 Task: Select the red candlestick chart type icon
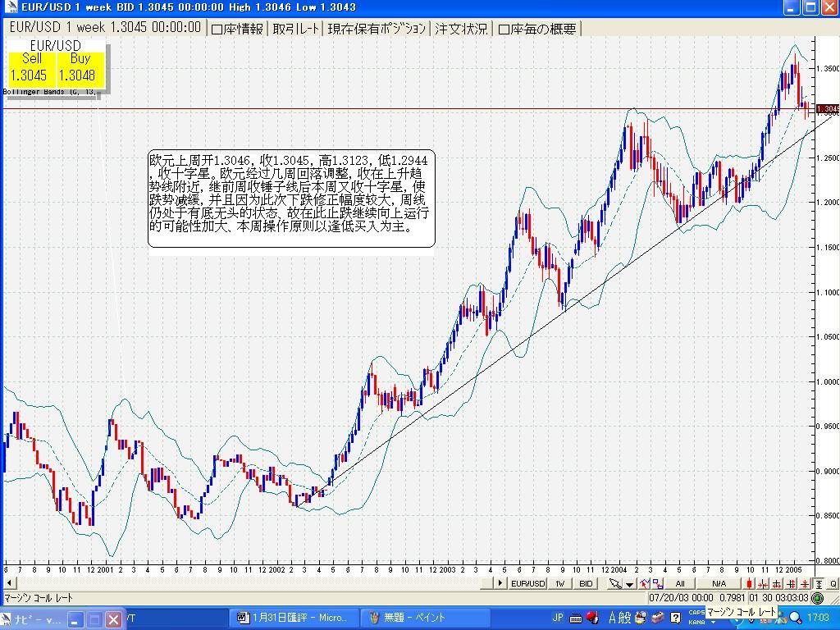pos(749,583)
